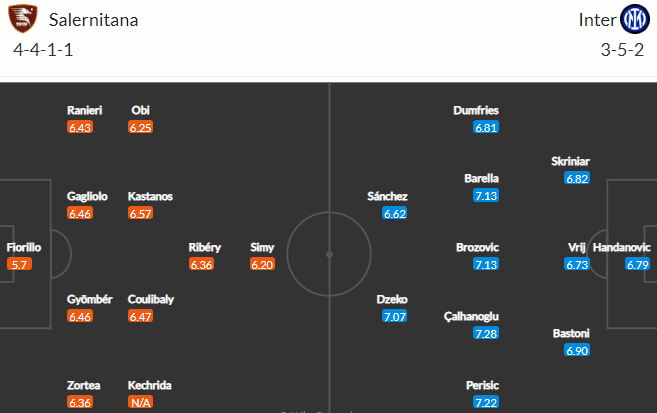The width and height of the screenshot is (657, 413).
Task: Open the Inter team link
Action: tap(595, 20)
